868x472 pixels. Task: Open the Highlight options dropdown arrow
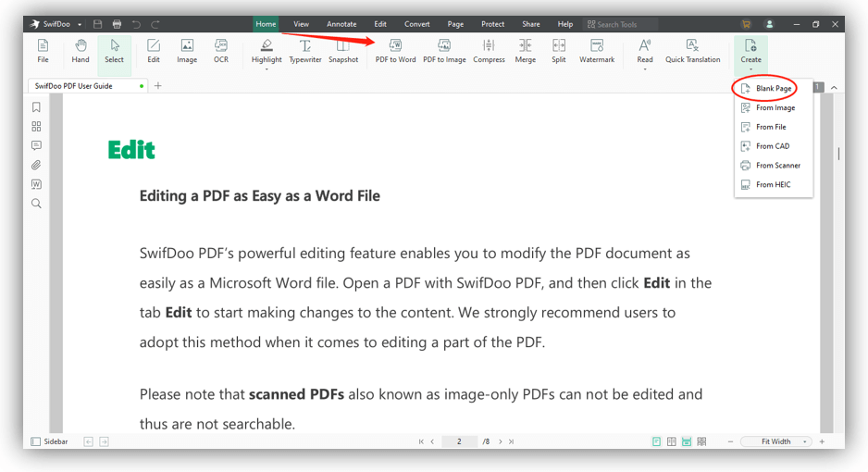pyautogui.click(x=267, y=69)
